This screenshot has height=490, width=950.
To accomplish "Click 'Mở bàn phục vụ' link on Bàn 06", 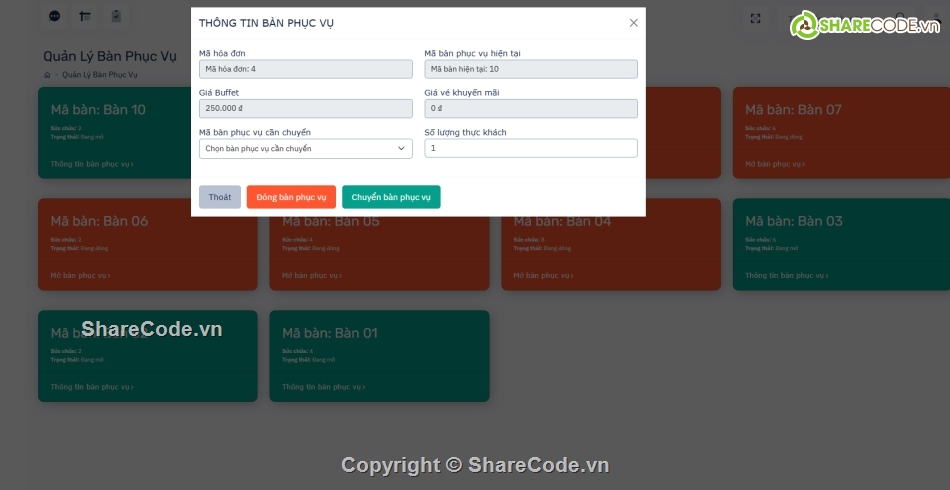I will pos(80,275).
